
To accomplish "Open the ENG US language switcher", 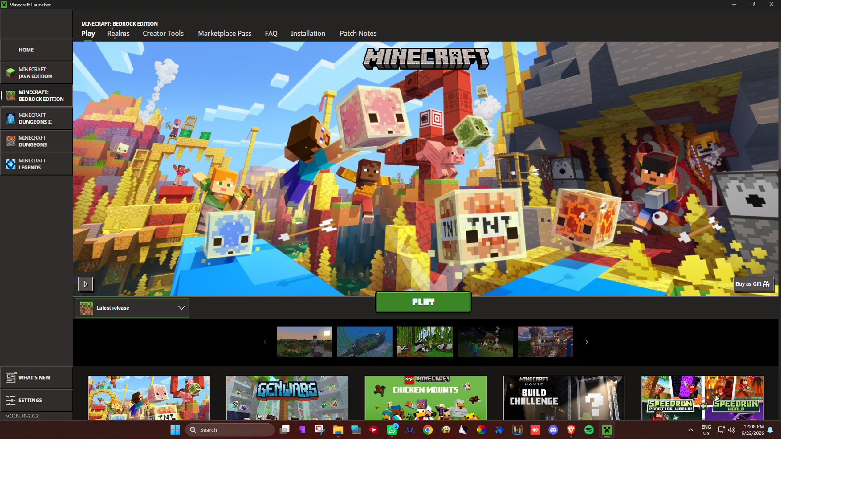I will click(706, 430).
